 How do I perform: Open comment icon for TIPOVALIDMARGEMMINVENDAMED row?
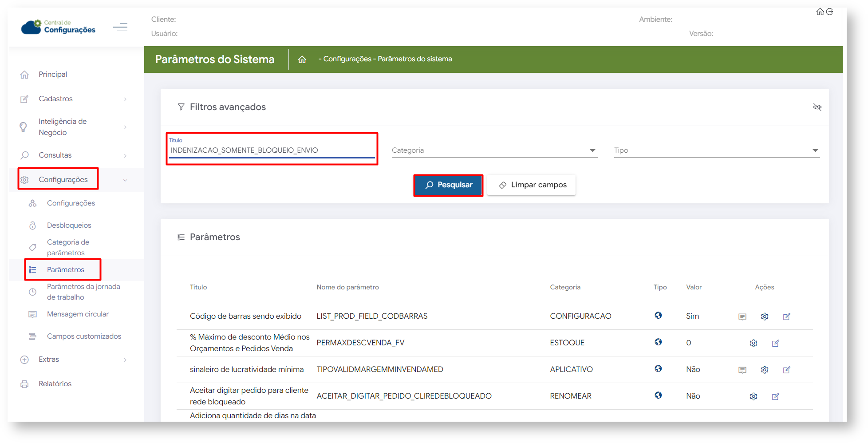click(742, 370)
